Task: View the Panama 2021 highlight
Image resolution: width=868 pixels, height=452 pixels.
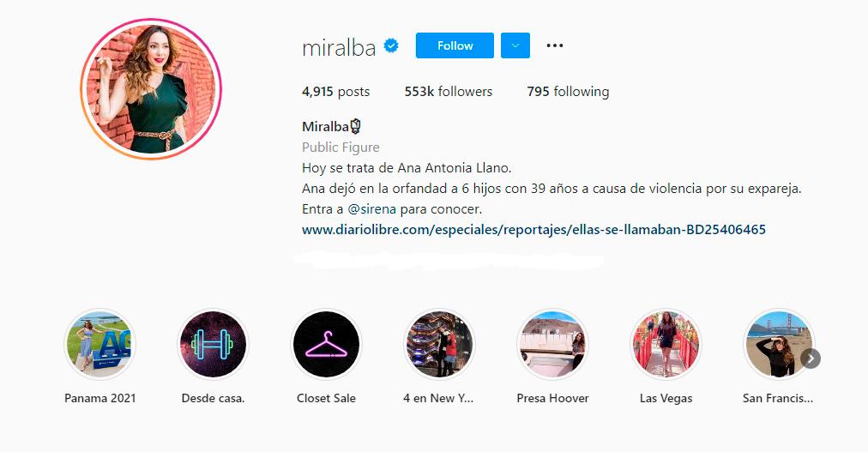Action: 100,344
